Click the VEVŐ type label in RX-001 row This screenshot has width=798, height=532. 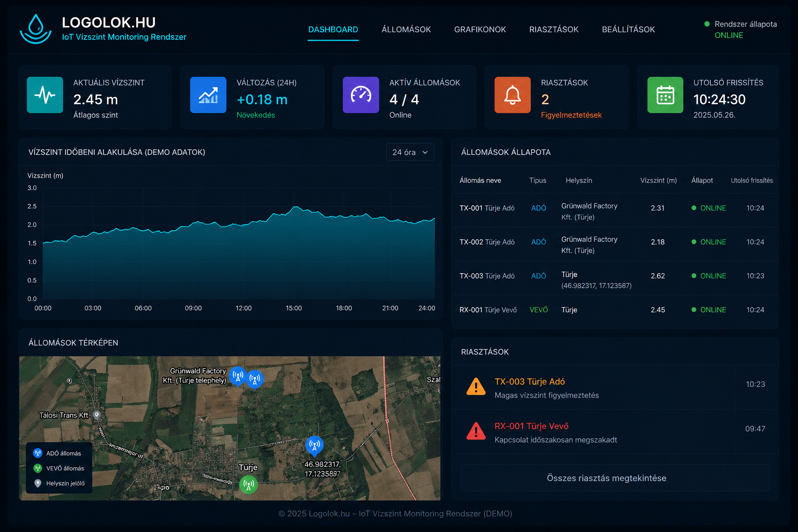coord(539,310)
